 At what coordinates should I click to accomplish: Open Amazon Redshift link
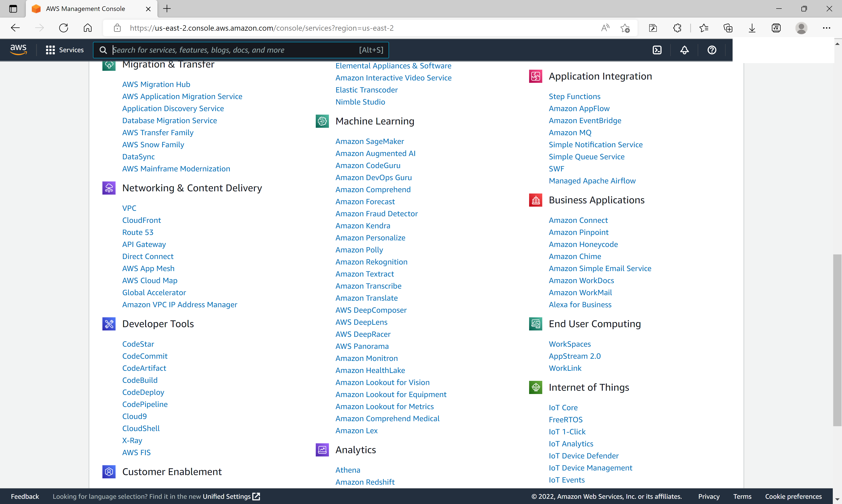(365, 482)
